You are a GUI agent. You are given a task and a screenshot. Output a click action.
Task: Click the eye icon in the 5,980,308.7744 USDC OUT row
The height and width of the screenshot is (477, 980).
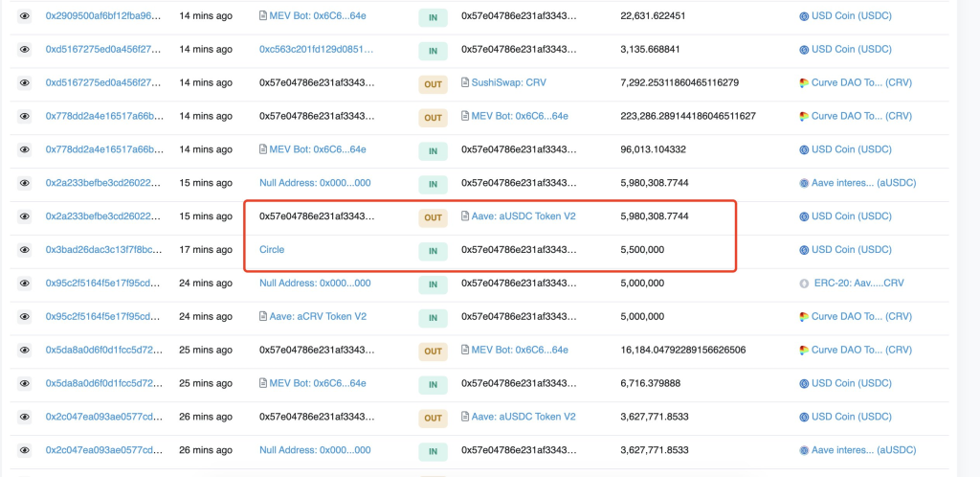tap(24, 216)
